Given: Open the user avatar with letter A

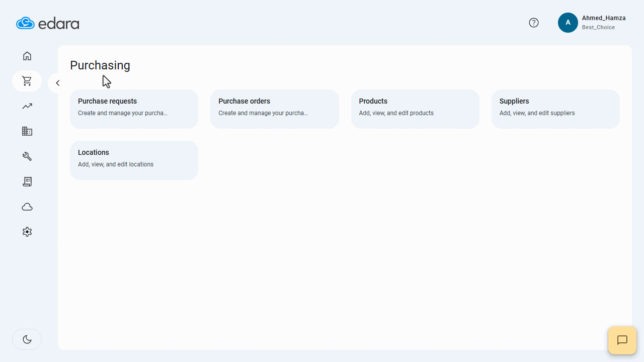Looking at the screenshot, I should (568, 23).
